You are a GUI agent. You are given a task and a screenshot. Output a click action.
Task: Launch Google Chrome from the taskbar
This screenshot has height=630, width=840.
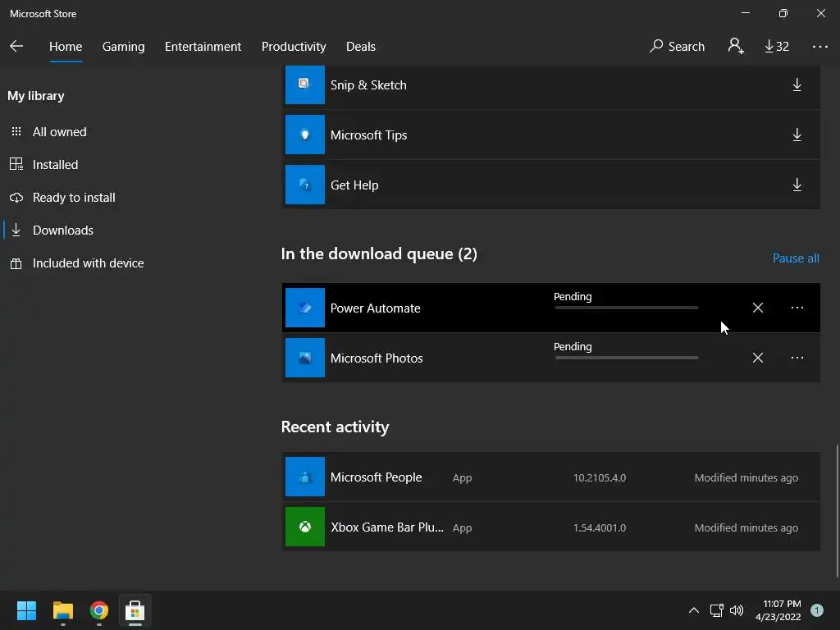[99, 610]
